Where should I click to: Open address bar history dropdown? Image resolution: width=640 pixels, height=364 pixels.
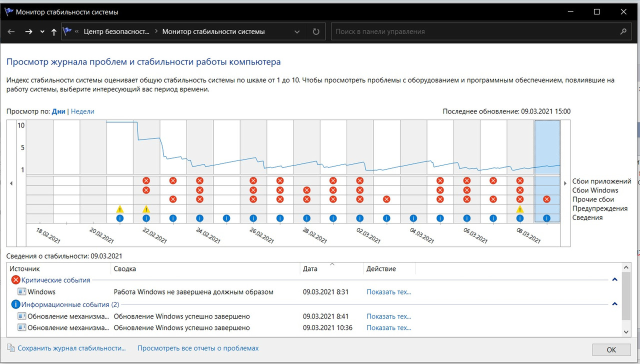pos(297,31)
